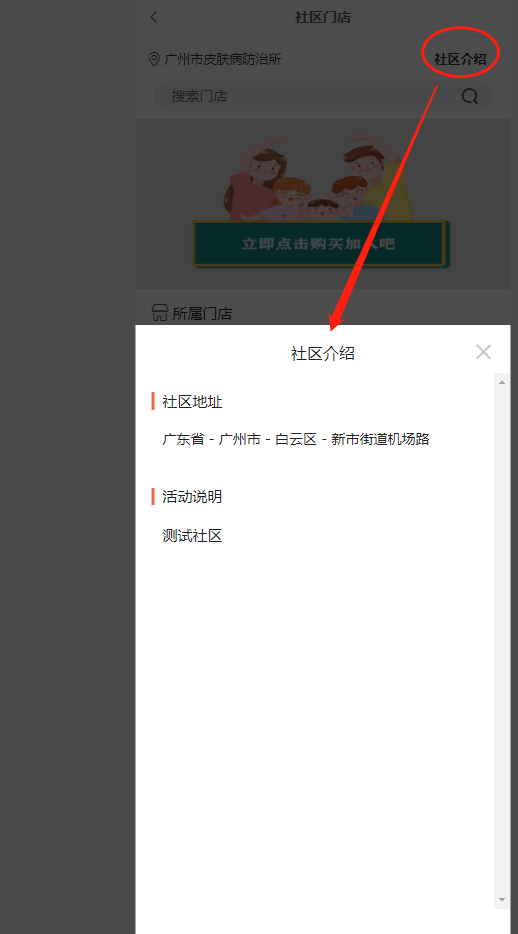Tap the location pin icon
The image size is (518, 934).
154,59
